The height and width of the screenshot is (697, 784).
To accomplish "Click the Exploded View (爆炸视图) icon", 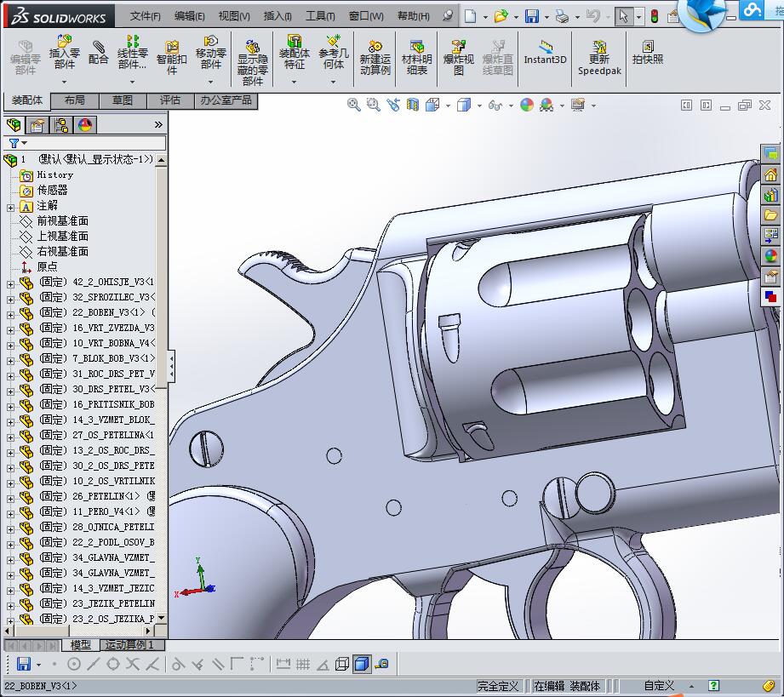I will pyautogui.click(x=459, y=51).
